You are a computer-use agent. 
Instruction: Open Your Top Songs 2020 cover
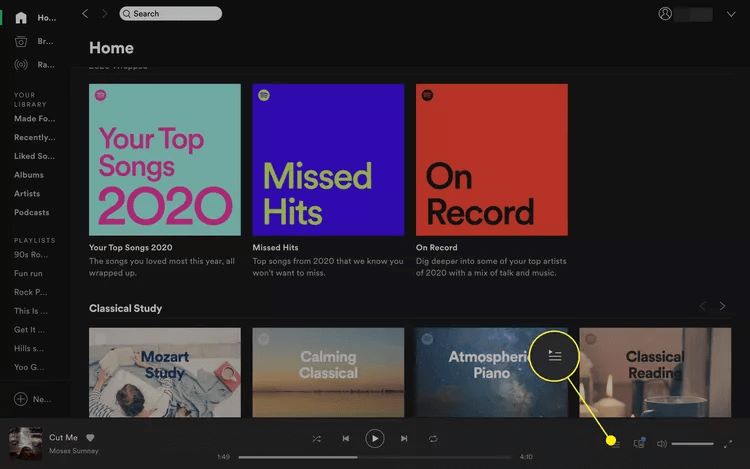165,160
